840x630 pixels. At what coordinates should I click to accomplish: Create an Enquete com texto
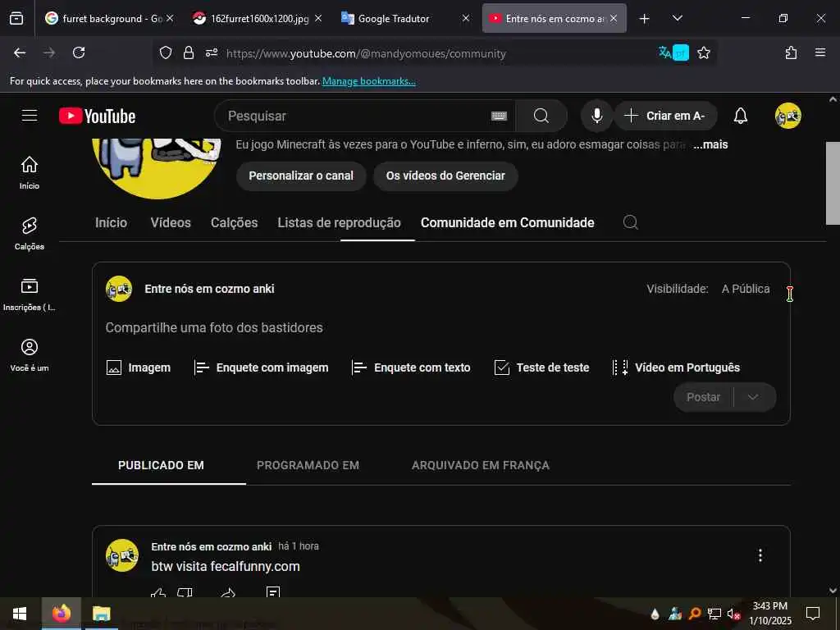tap(411, 367)
